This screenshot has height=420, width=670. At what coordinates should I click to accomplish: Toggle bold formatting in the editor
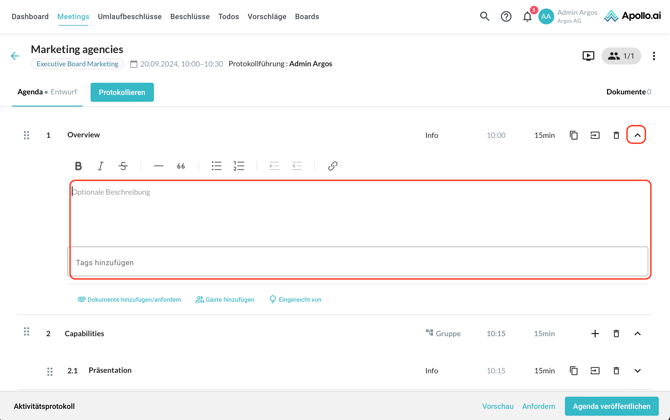tap(78, 166)
